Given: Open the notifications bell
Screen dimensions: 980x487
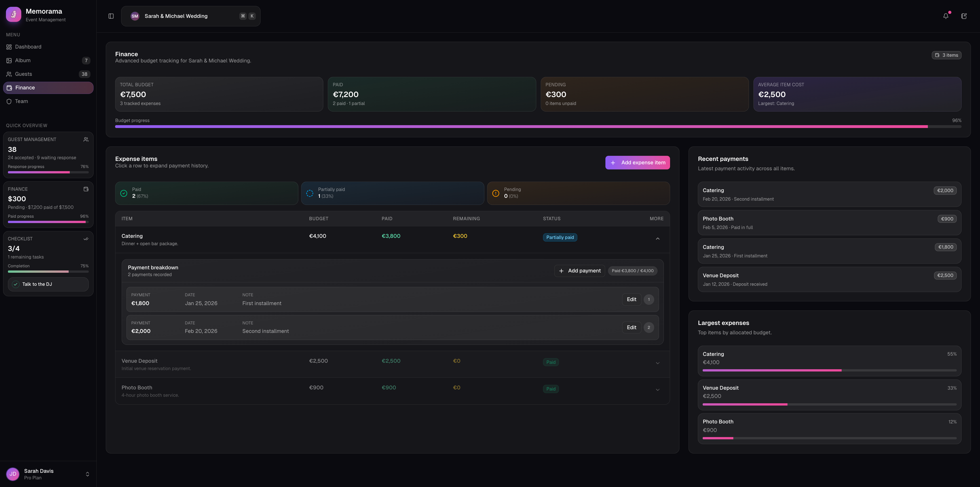Looking at the screenshot, I should 946,16.
